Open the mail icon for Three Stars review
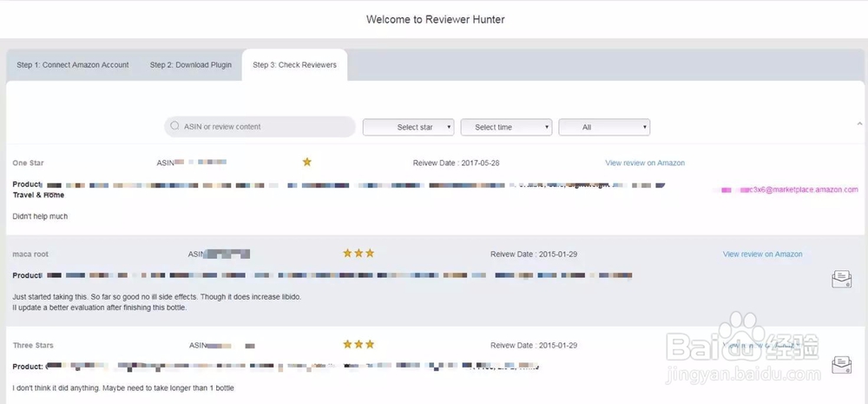Image resolution: width=868 pixels, height=404 pixels. [x=841, y=365]
